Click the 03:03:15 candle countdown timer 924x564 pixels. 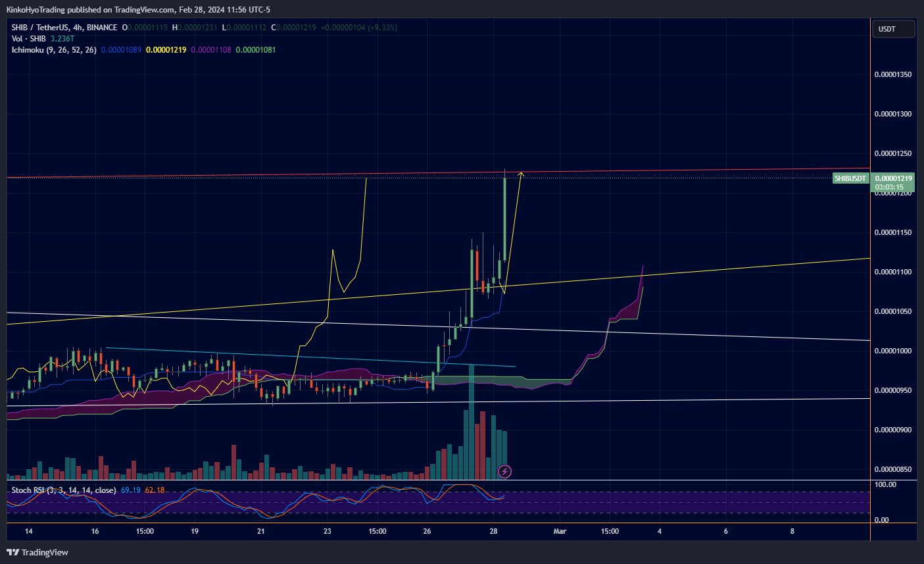(x=890, y=187)
